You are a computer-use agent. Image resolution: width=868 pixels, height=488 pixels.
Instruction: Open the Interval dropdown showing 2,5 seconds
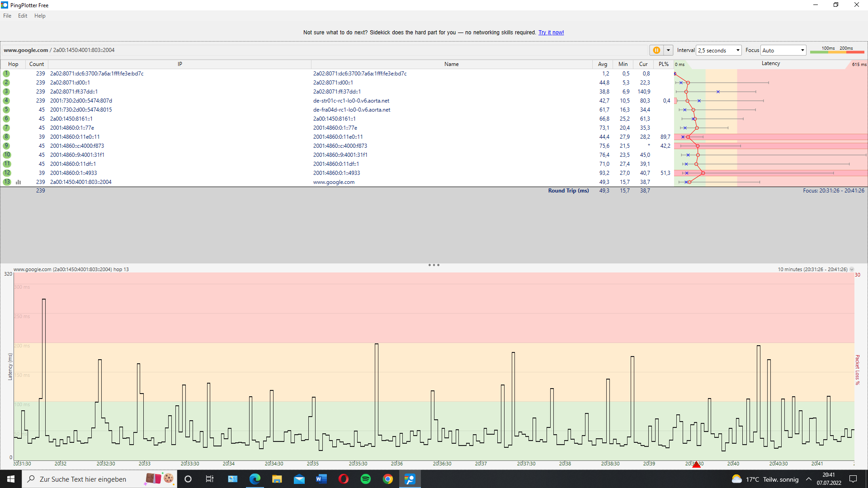719,50
